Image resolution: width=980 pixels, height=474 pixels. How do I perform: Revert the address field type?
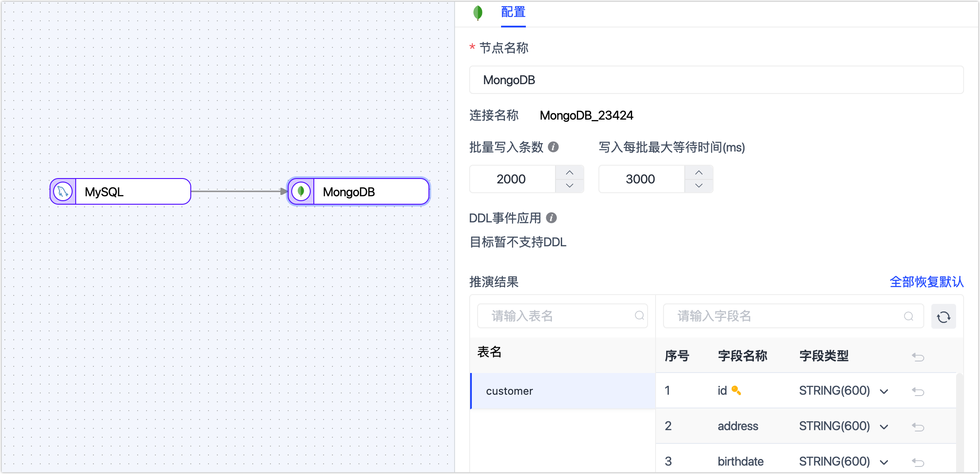918,427
